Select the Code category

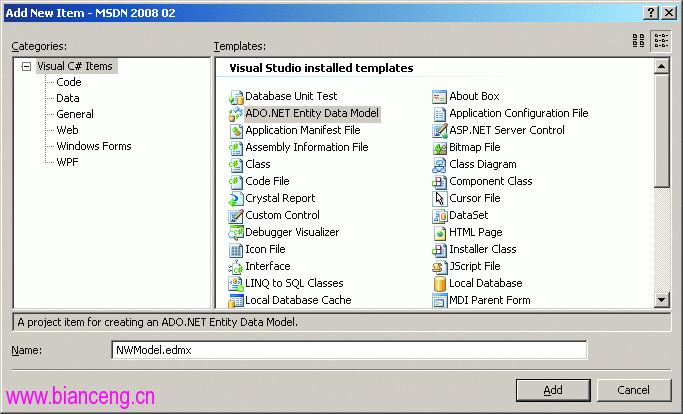(69, 82)
